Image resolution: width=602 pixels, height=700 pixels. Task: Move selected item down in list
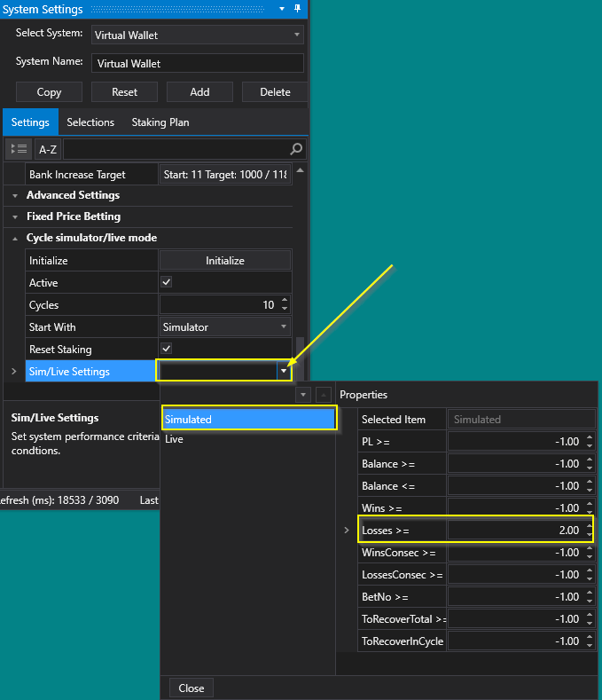pos(303,394)
